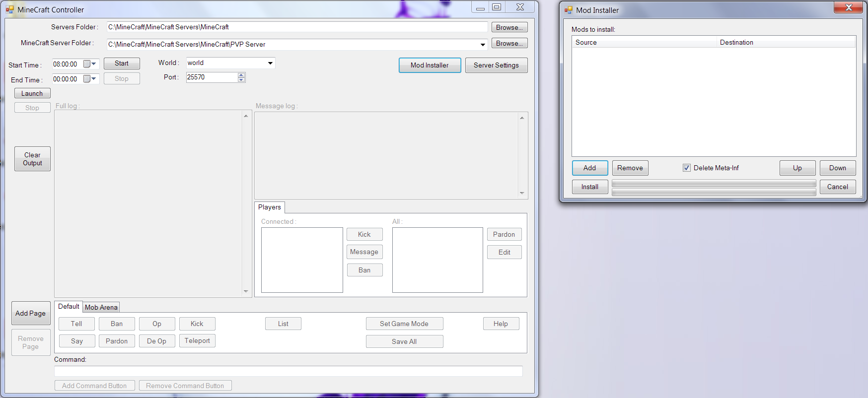Edit the selected player in All list
This screenshot has width=868, height=398.
coord(504,252)
